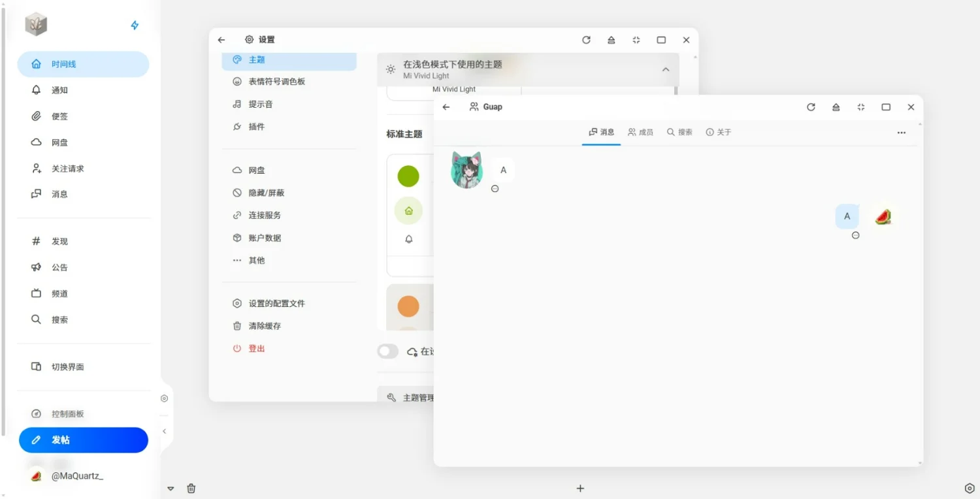The height and width of the screenshot is (499, 980).
Task: Open 设置的配置文件 settings profiles
Action: coord(289,303)
